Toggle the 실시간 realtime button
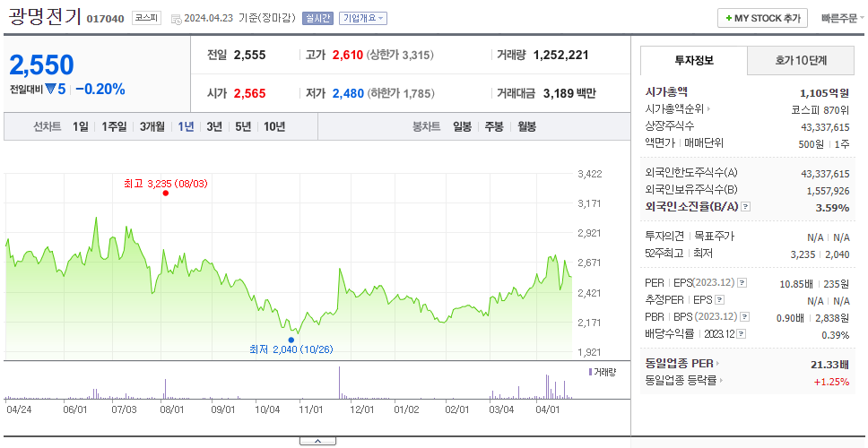868x448 pixels. coord(317,18)
